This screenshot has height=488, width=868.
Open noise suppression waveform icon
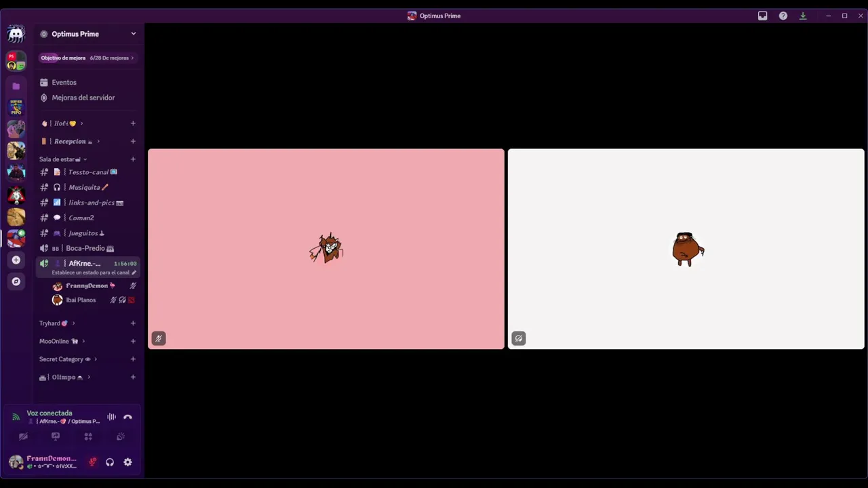[111, 417]
